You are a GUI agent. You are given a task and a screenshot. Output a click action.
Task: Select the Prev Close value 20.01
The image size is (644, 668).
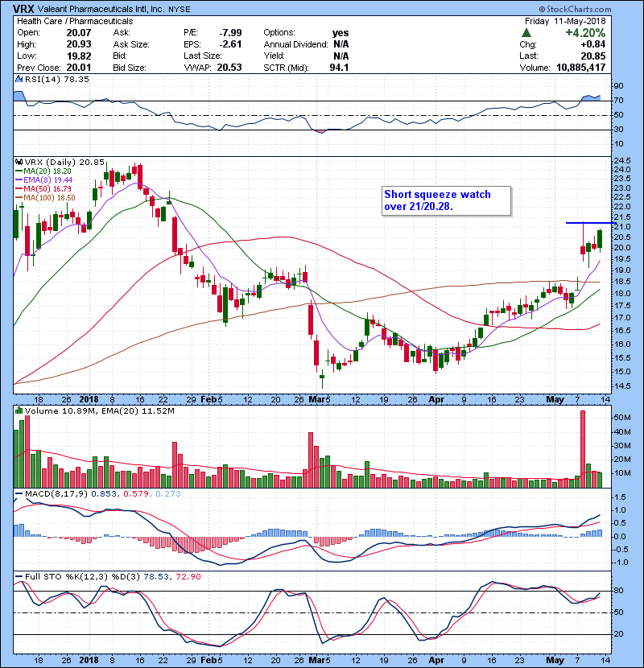tap(79, 68)
